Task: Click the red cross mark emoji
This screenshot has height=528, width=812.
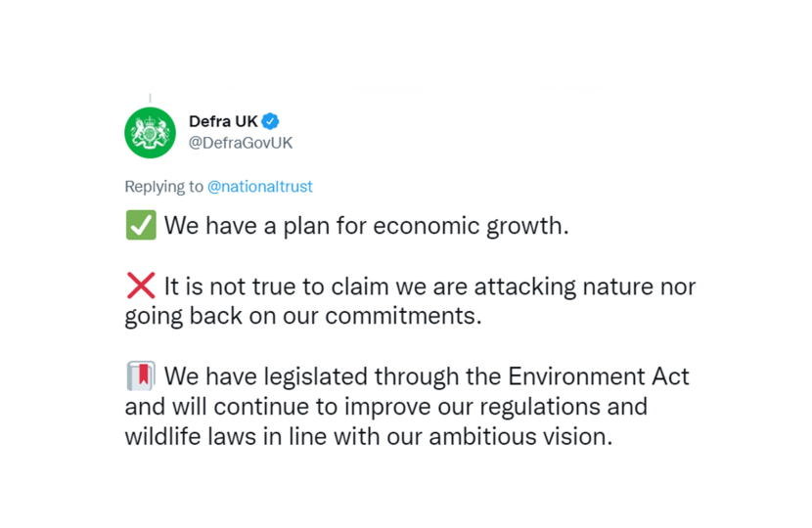Action: (141, 286)
